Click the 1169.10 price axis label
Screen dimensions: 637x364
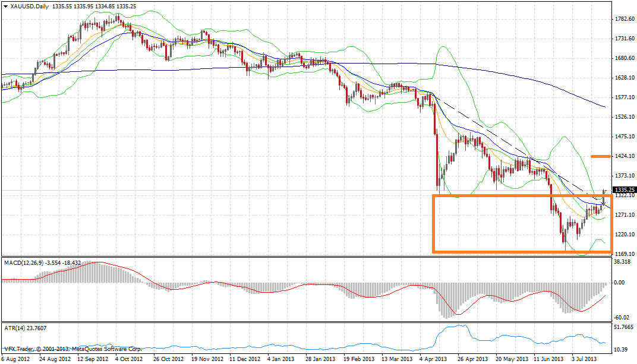623,254
